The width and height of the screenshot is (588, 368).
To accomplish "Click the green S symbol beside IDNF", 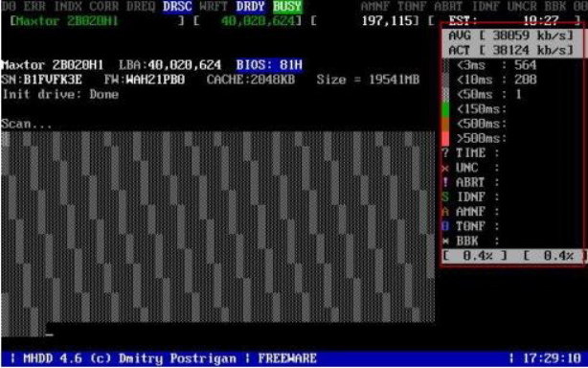I will [x=445, y=197].
